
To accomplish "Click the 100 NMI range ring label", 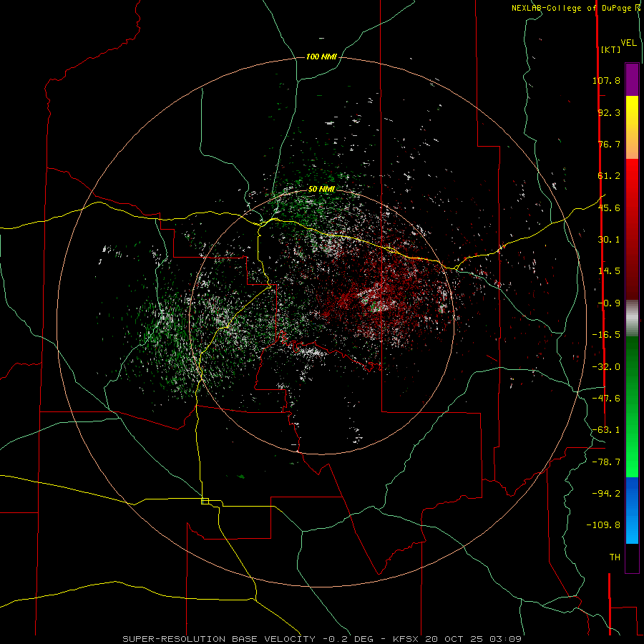I will 321,57.
